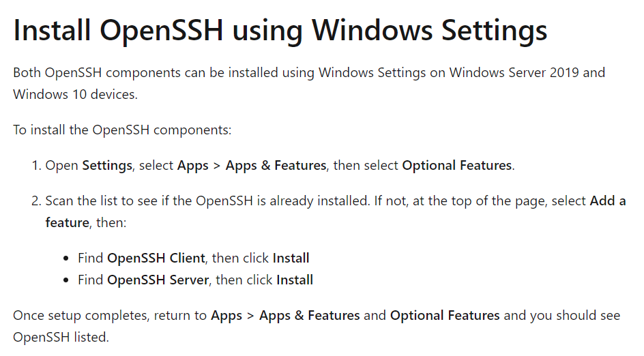
Task: Click "Install" in the OpenSSH Client bullet
Action: click(x=291, y=258)
